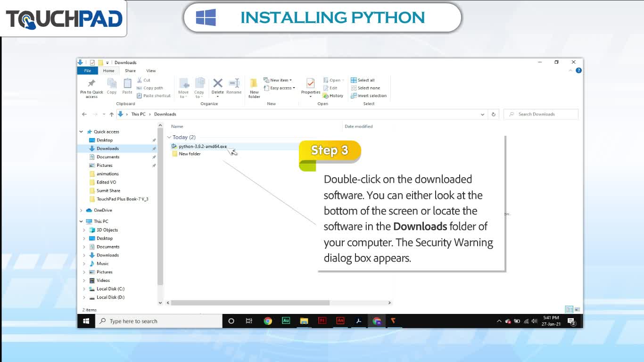Viewport: 644px width, 362px height.
Task: Open the Copy to dropdown
Action: click(199, 88)
